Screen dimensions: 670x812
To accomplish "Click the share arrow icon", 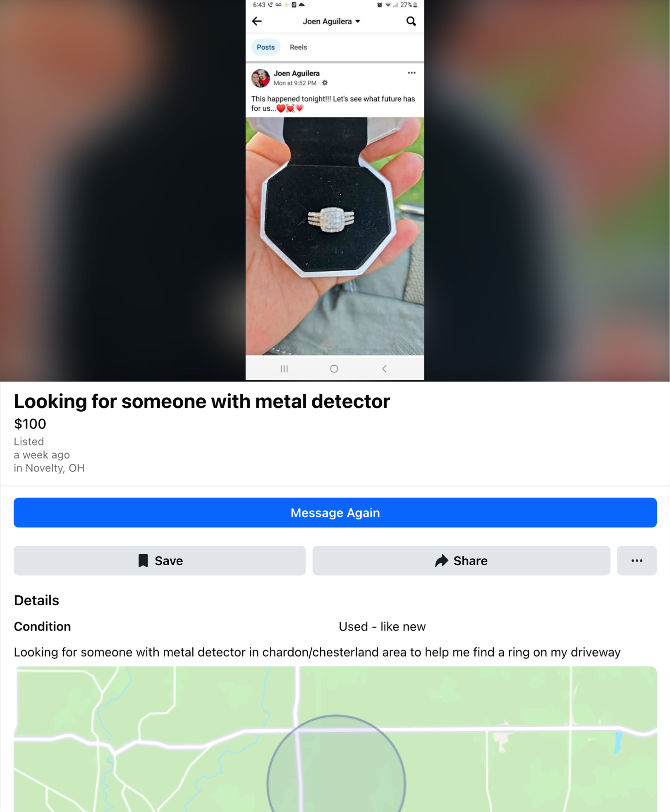I will point(441,561).
